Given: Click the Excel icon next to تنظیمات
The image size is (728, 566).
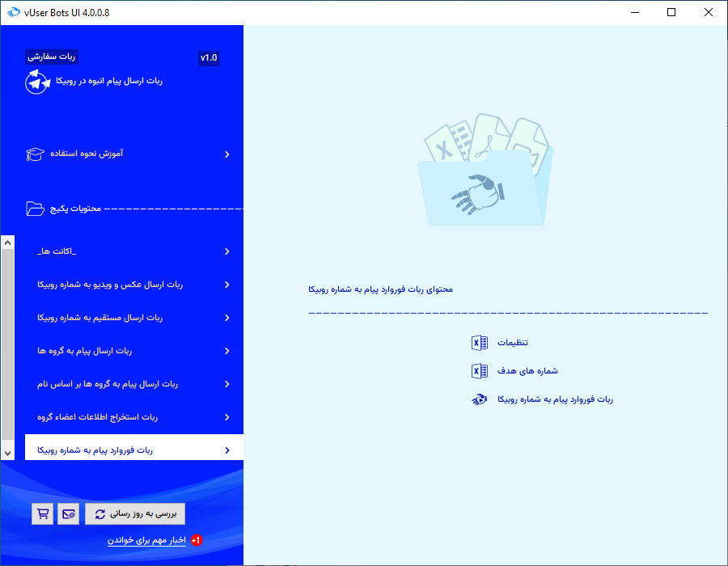Looking at the screenshot, I should click(479, 343).
